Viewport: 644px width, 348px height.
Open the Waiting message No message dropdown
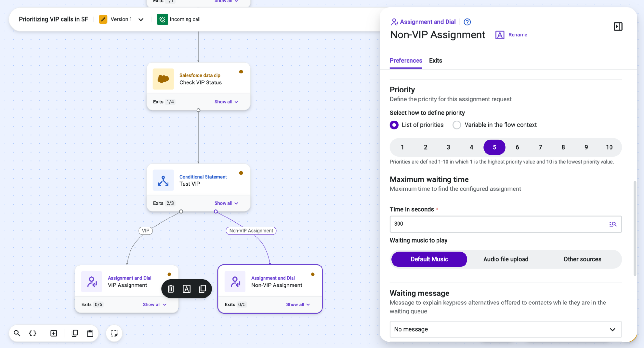pos(505,329)
